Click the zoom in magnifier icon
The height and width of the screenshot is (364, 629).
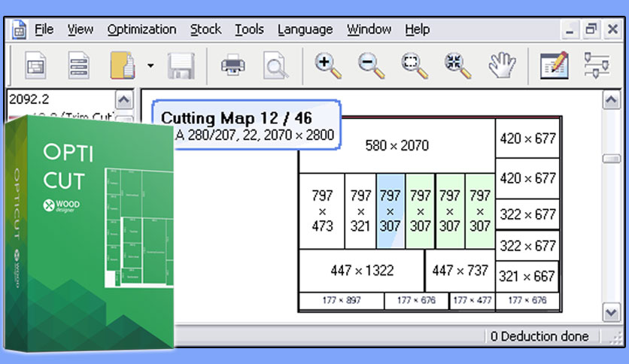pos(328,65)
